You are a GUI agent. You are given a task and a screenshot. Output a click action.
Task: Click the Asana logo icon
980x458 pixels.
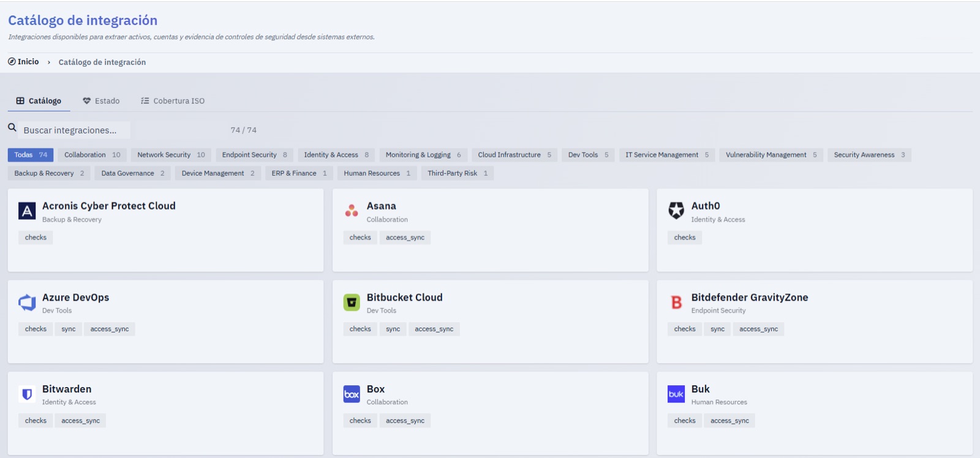(x=352, y=211)
